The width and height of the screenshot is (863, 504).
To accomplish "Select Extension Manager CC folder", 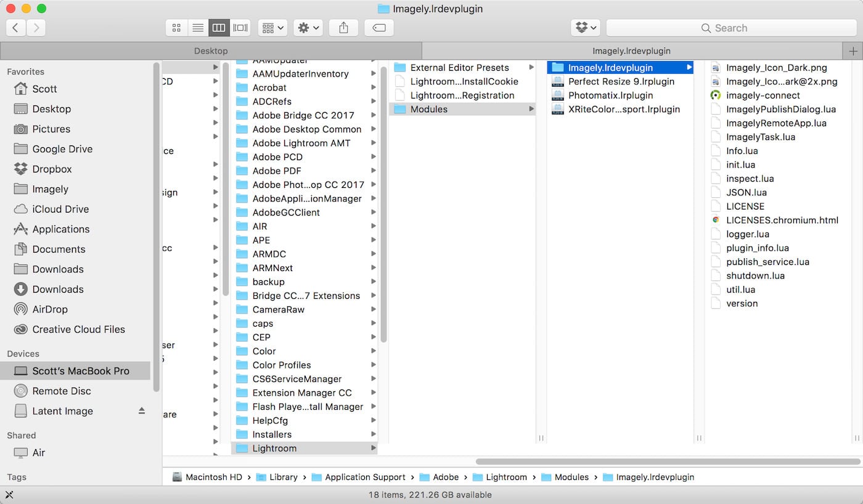I will click(295, 392).
